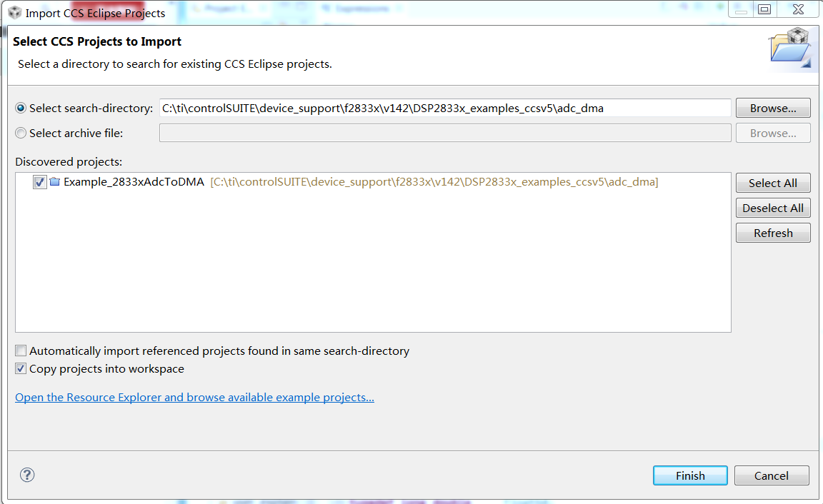Refresh the discovered projects list
Image resolution: width=823 pixels, height=504 pixels.
(773, 233)
